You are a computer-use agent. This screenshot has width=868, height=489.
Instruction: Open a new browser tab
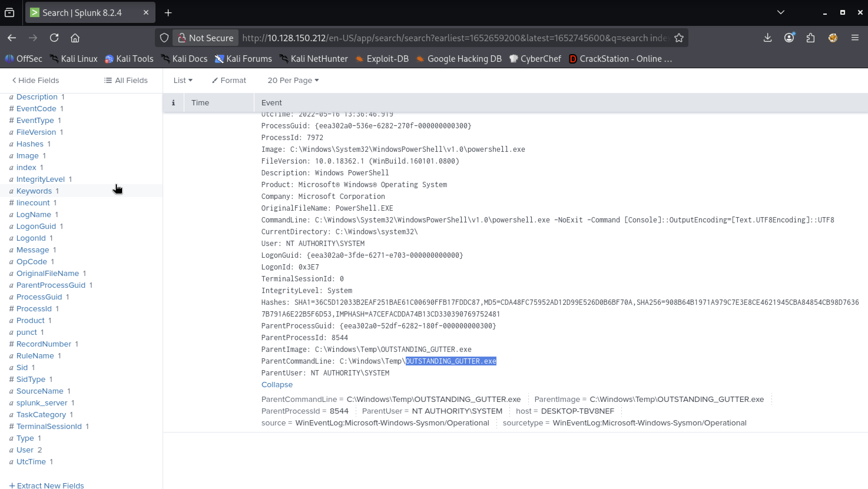pos(168,13)
